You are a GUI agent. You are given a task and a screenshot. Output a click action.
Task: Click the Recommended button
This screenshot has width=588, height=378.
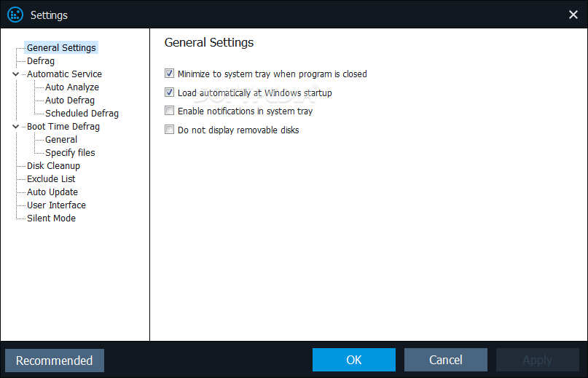coord(55,361)
